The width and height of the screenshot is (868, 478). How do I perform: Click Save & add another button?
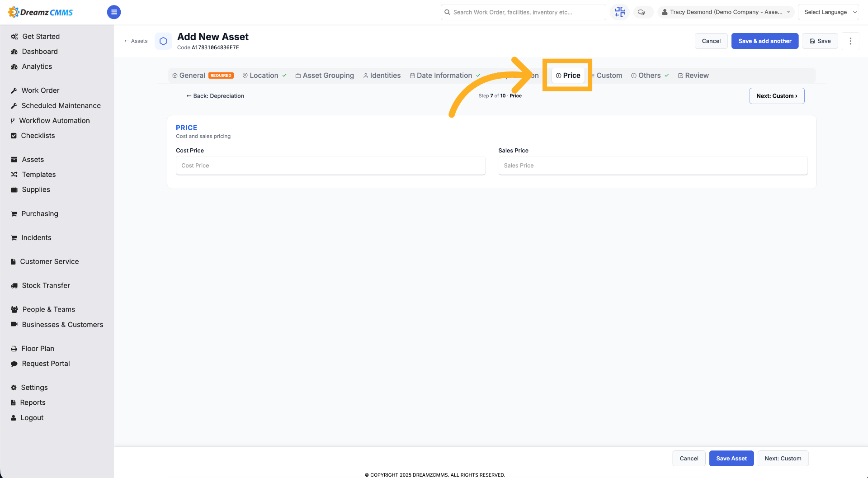(x=765, y=41)
